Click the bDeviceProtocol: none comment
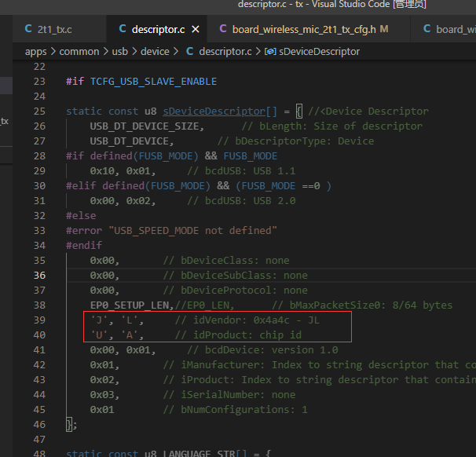This screenshot has height=457, width=476. pyautogui.click(x=236, y=291)
